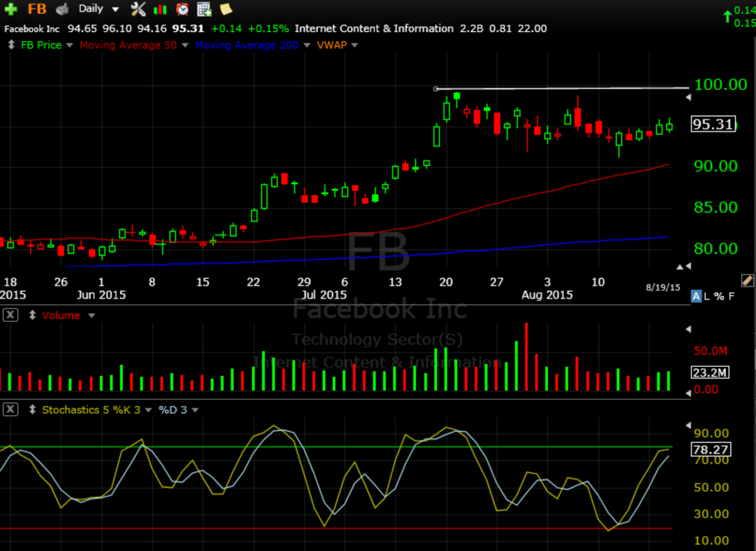Close the Volume pane with X button
The width and height of the screenshot is (756, 551).
[x=10, y=315]
